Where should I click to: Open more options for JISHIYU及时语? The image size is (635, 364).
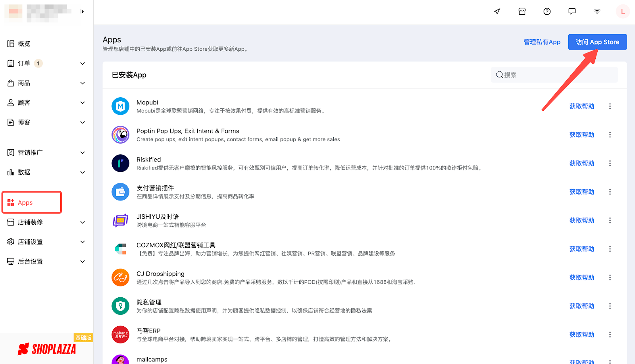pyautogui.click(x=610, y=220)
